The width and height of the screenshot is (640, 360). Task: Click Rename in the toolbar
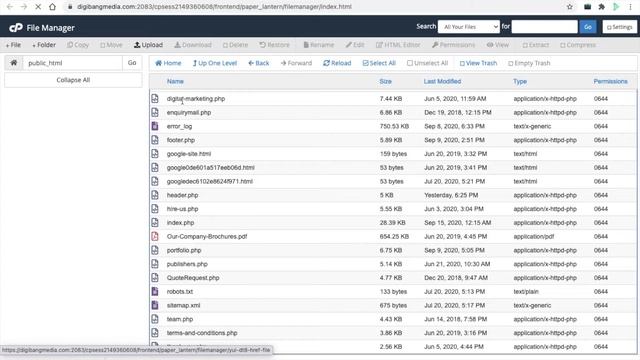319,45
